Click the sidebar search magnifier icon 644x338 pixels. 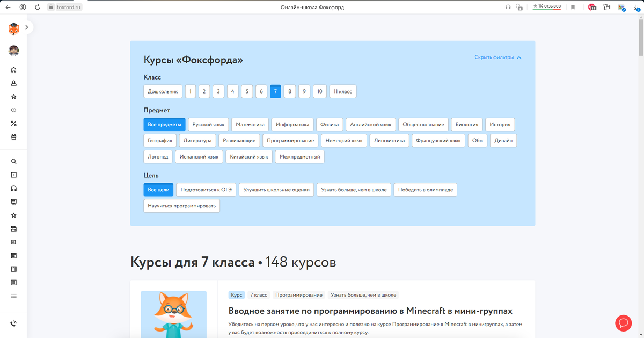pyautogui.click(x=13, y=161)
